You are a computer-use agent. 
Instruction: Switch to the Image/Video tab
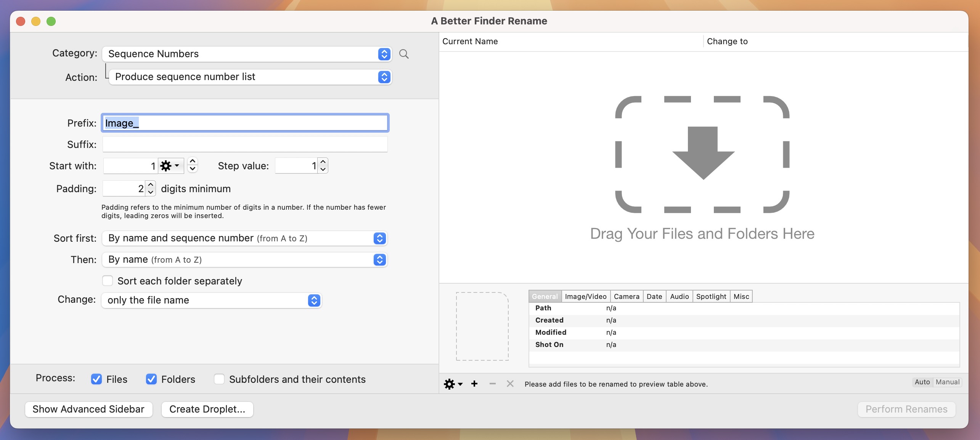click(x=585, y=296)
